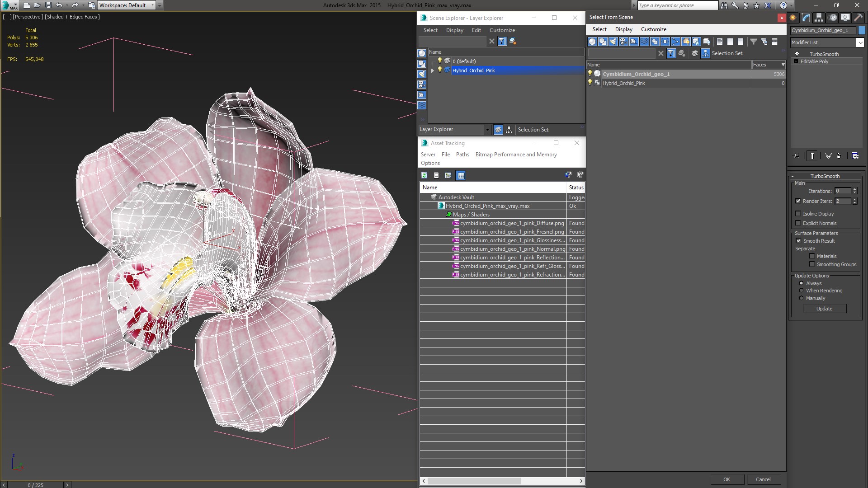Open the Modifier List dropdown
868x488 pixels.
(x=859, y=42)
